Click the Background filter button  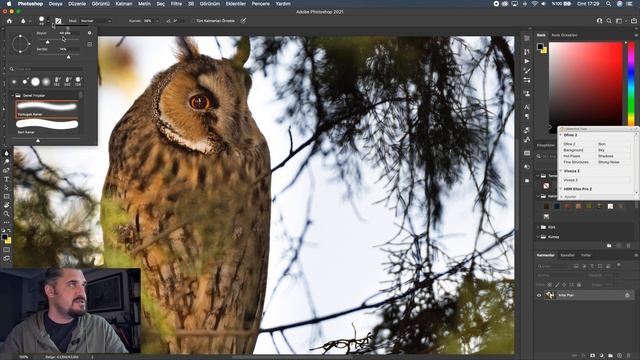point(579,150)
